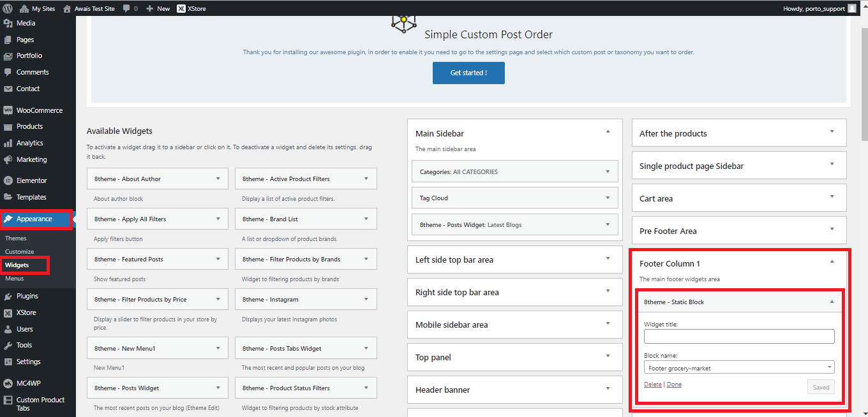Click the WooCommerce icon in sidebar
868x417 pixels.
pyautogui.click(x=8, y=110)
